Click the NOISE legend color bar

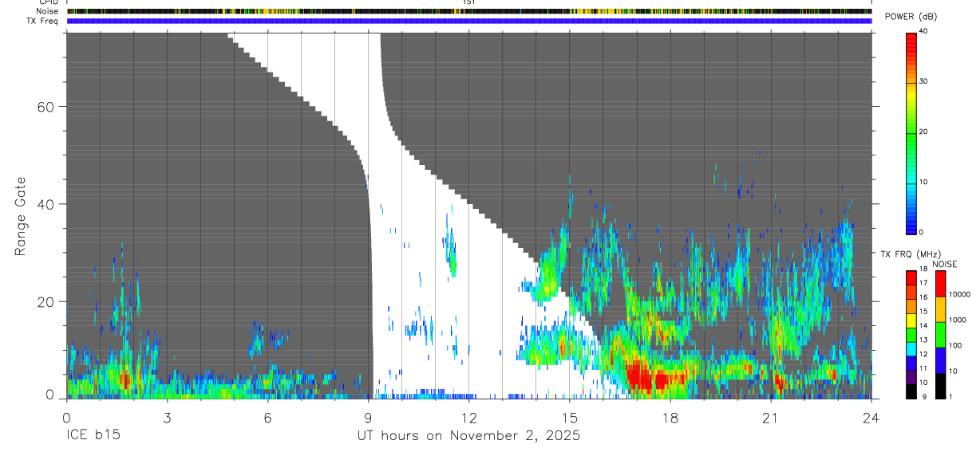[x=940, y=335]
